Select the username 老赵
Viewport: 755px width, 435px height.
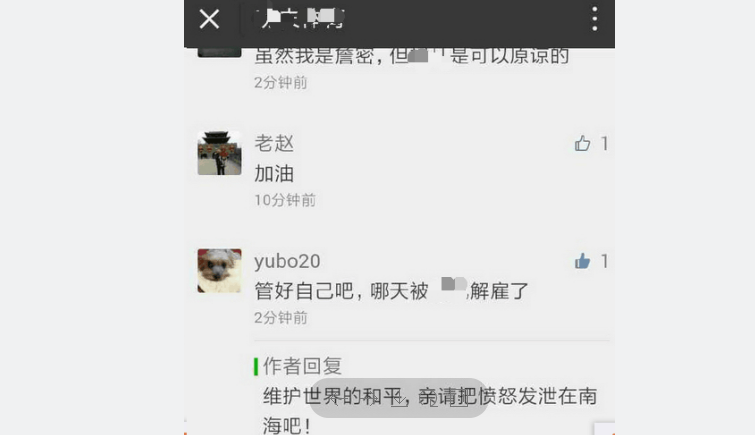click(x=274, y=143)
